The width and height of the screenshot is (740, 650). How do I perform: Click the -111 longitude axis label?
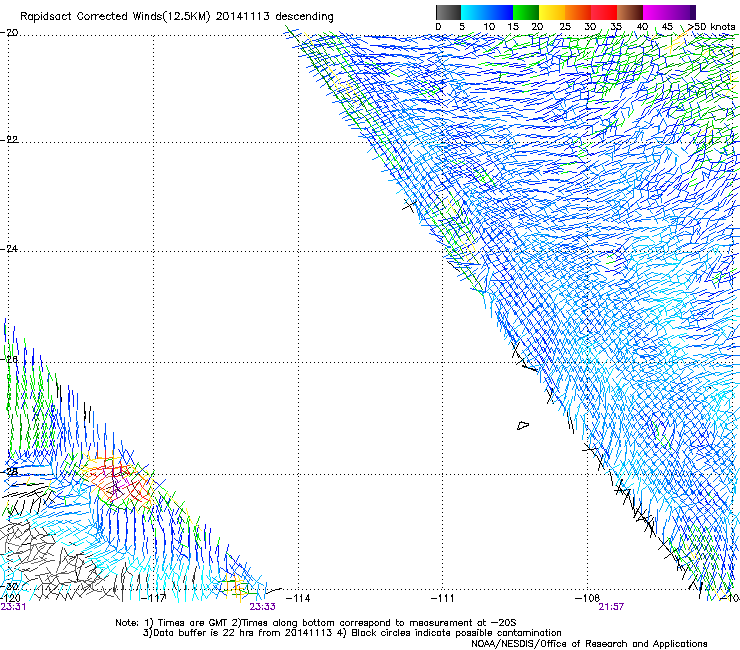coord(442,598)
